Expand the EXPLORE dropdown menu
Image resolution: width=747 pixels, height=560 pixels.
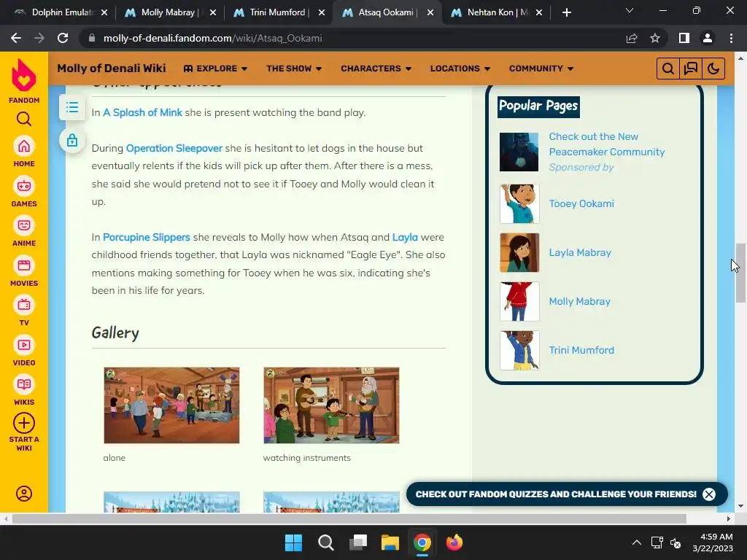[x=215, y=69]
